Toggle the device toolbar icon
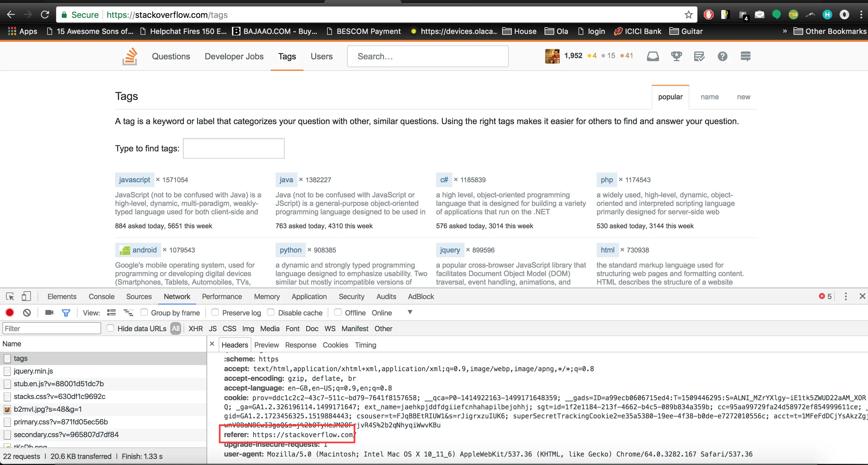 click(x=26, y=296)
